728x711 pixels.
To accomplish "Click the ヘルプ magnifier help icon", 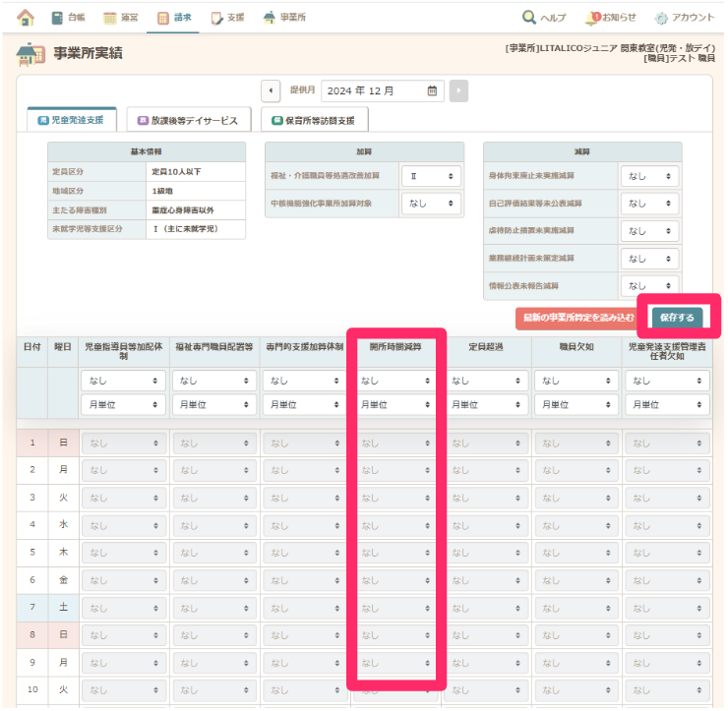I will [529, 17].
